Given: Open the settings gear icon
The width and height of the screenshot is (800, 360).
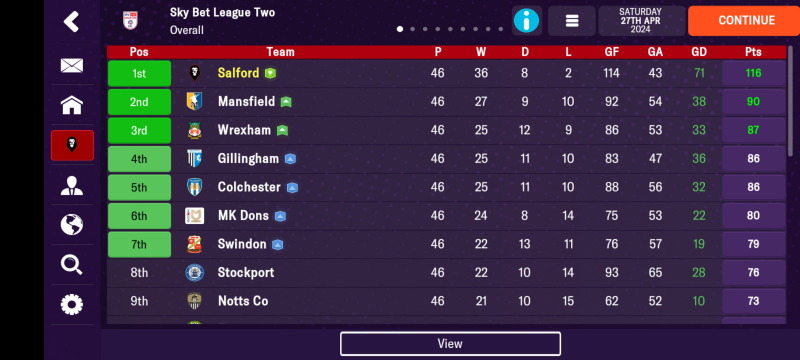Looking at the screenshot, I should pos(72,304).
